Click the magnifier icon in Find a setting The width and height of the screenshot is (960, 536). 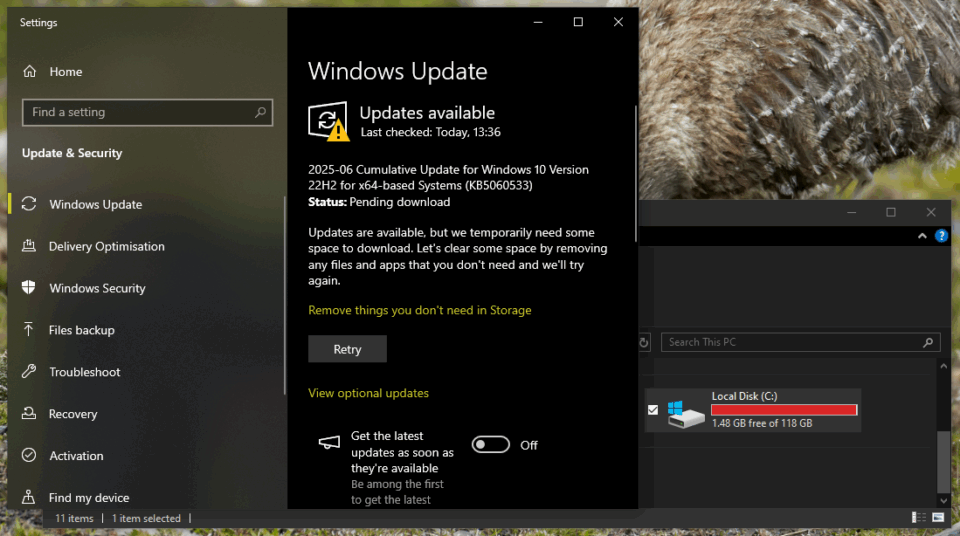coord(260,112)
